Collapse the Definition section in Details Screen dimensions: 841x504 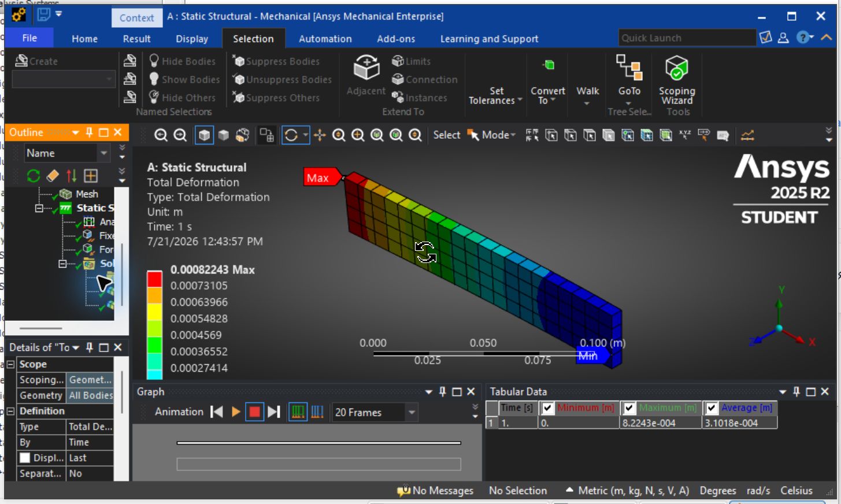(x=10, y=411)
